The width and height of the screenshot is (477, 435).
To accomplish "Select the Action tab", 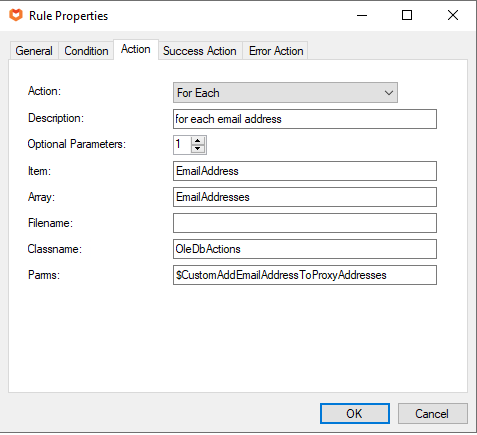I will [x=136, y=49].
